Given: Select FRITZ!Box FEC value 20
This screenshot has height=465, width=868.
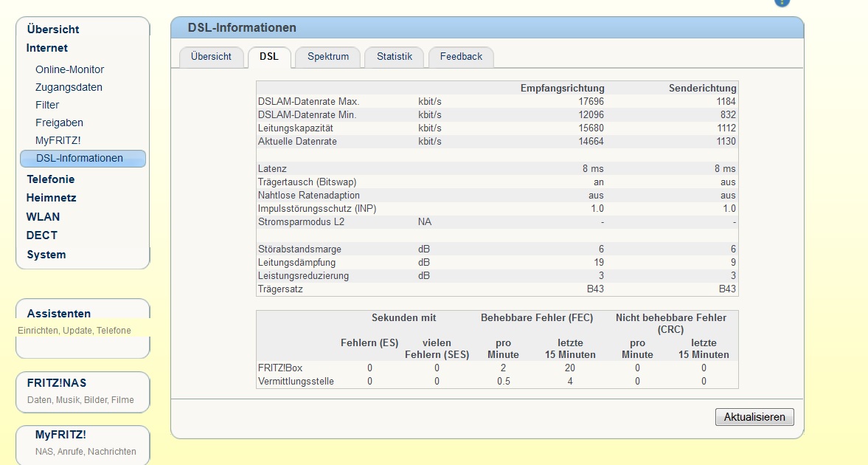Looking at the screenshot, I should click(569, 368).
